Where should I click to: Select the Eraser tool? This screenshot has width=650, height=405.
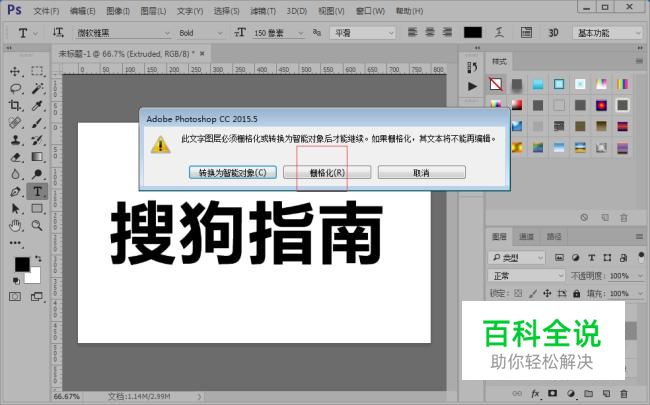click(15, 157)
